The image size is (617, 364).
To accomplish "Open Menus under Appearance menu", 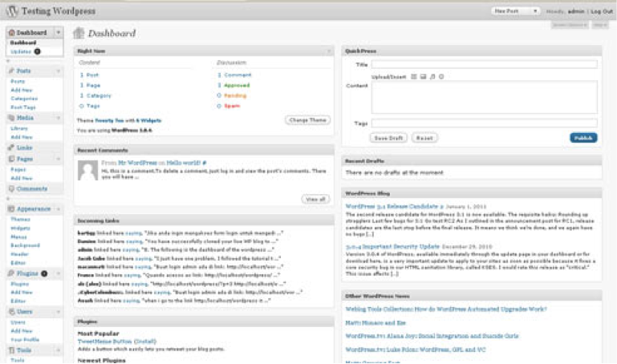I will coord(18,237).
